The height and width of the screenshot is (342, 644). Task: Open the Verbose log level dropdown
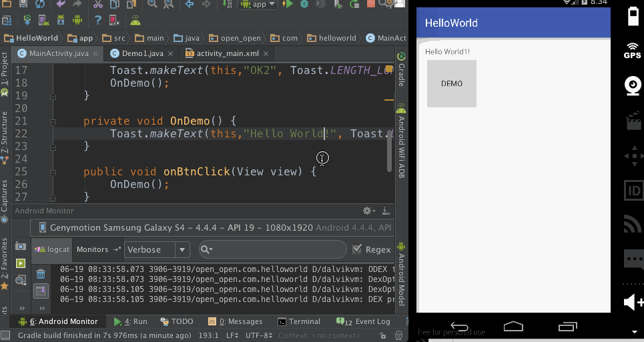click(x=157, y=249)
